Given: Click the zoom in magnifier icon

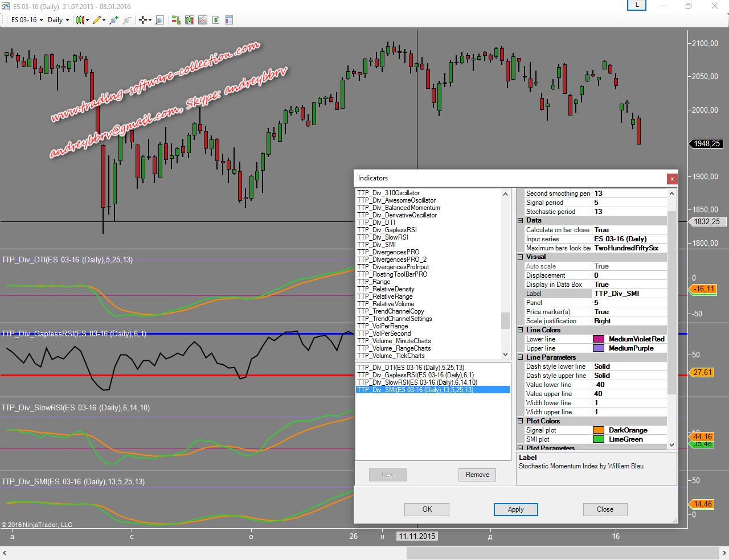Looking at the screenshot, I should point(113,20).
